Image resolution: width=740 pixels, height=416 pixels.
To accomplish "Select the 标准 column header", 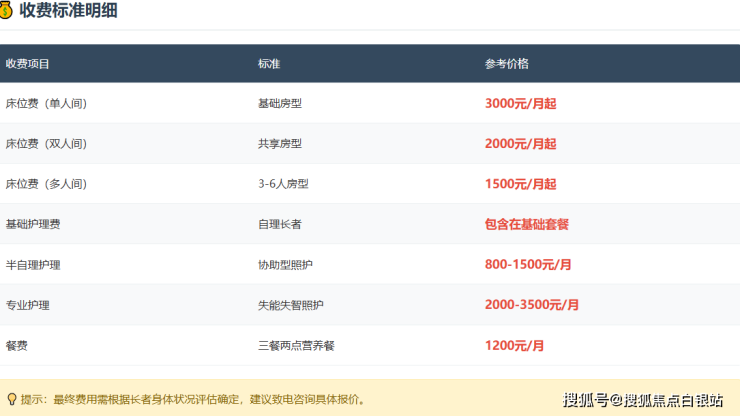I will click(x=268, y=63).
